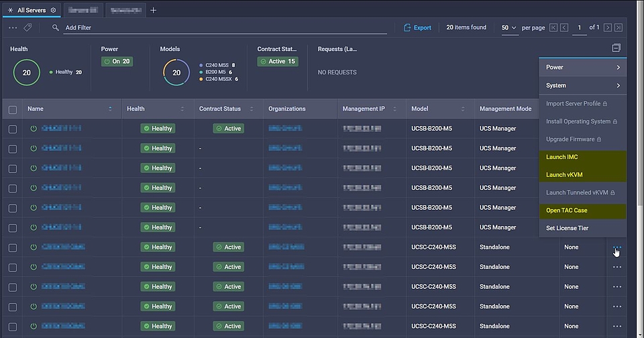Screen dimensions: 644x338
Task: Open the three-dot menu left of the tag icon
Action: [x=13, y=27]
